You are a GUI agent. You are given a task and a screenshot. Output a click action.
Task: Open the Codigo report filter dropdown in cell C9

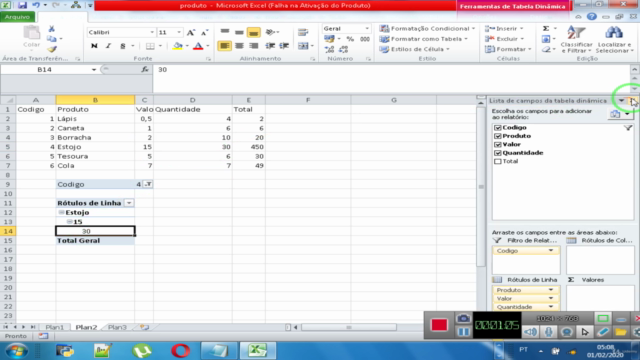[148, 184]
